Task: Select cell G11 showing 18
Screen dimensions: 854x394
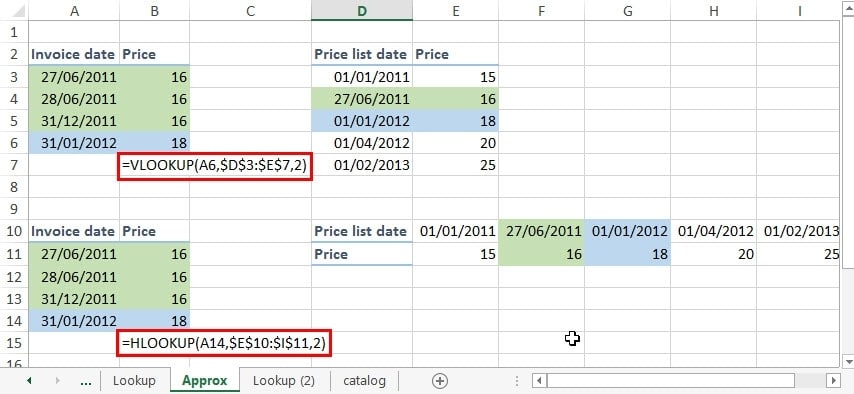Action: pos(627,254)
